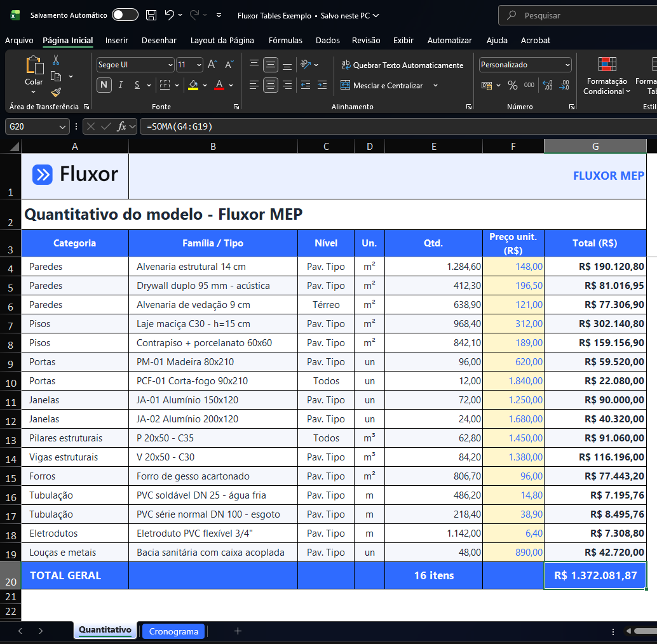Screen dimensions: 657x644
Task: Click the Increase Decimal icon
Action: (x=548, y=85)
